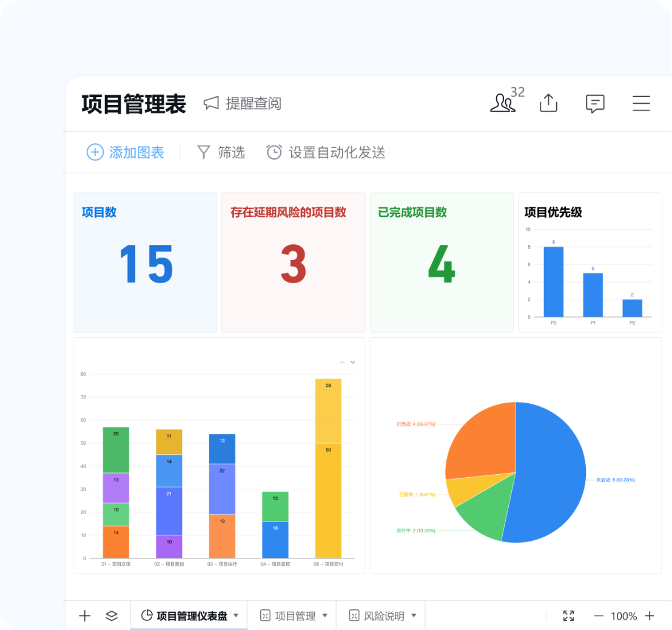Expand the 项目管理仪表盘 tab dropdown arrow
The height and width of the screenshot is (630, 672).
[x=236, y=615]
